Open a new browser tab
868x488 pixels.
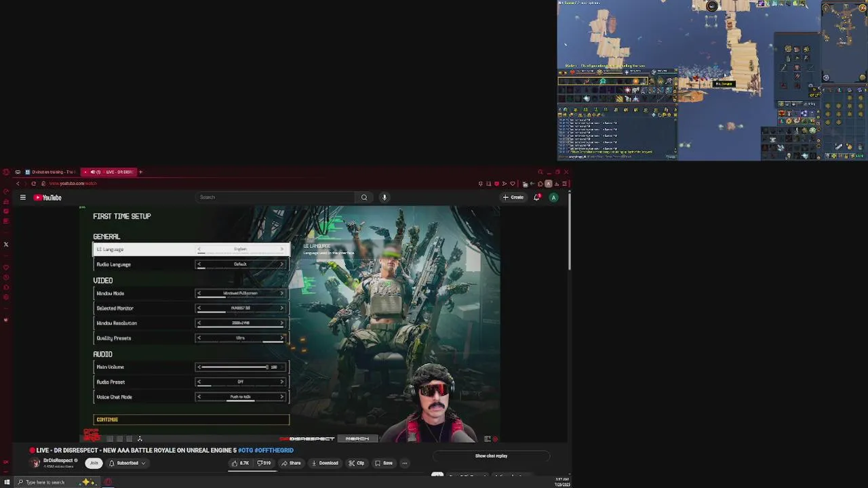(140, 171)
